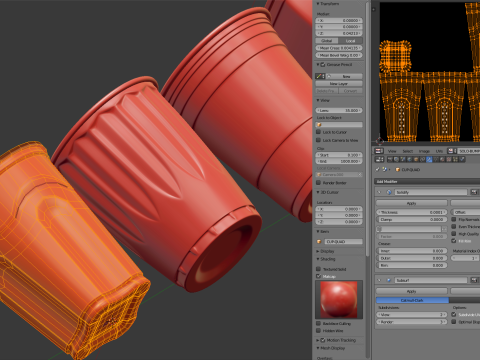The image size is (480, 360).
Task: Collapse the Grease Pencil panel
Action: click(318, 65)
